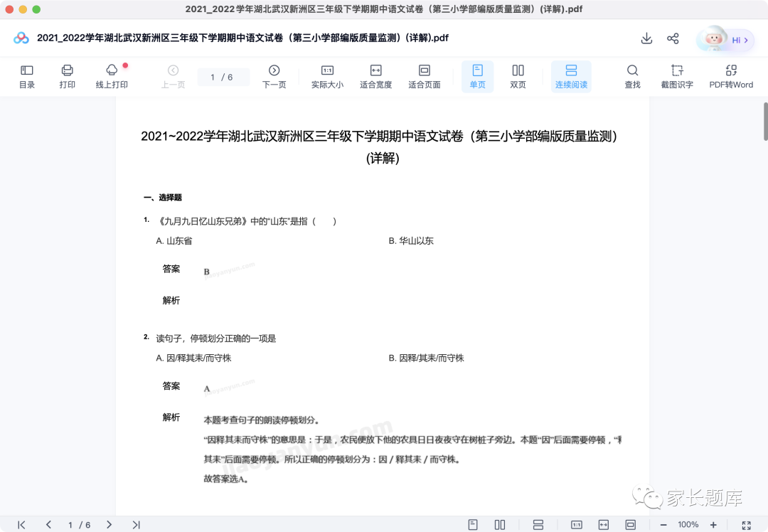The image size is (768, 532).
Task: Set zoom to 实际大小 actual size
Action: tap(327, 77)
